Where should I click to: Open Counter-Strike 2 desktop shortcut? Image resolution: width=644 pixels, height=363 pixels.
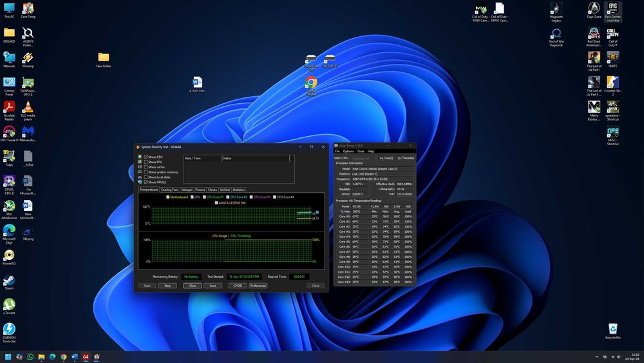coord(613,87)
